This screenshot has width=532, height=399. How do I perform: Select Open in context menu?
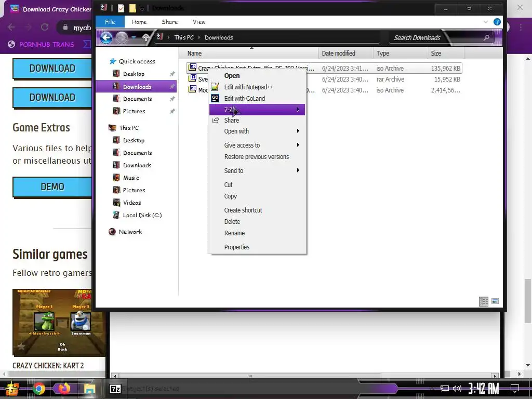(x=232, y=76)
